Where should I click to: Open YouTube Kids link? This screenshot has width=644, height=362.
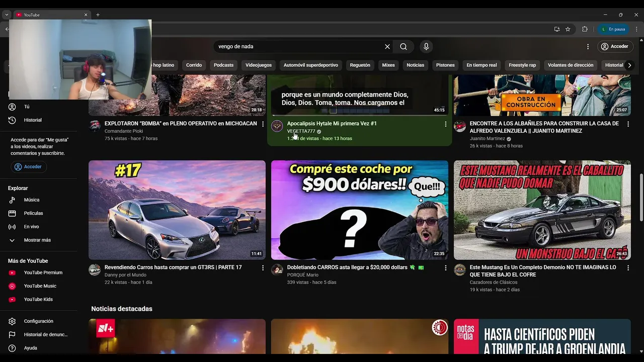(39, 299)
